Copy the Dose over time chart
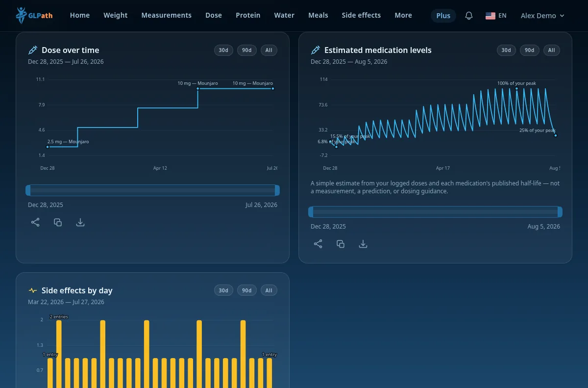588x388 pixels. click(58, 222)
